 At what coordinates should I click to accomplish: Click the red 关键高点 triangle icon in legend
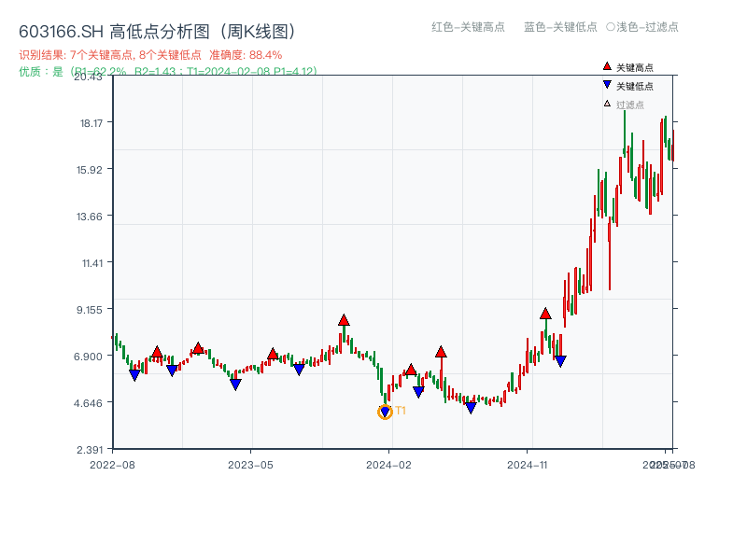tap(607, 65)
